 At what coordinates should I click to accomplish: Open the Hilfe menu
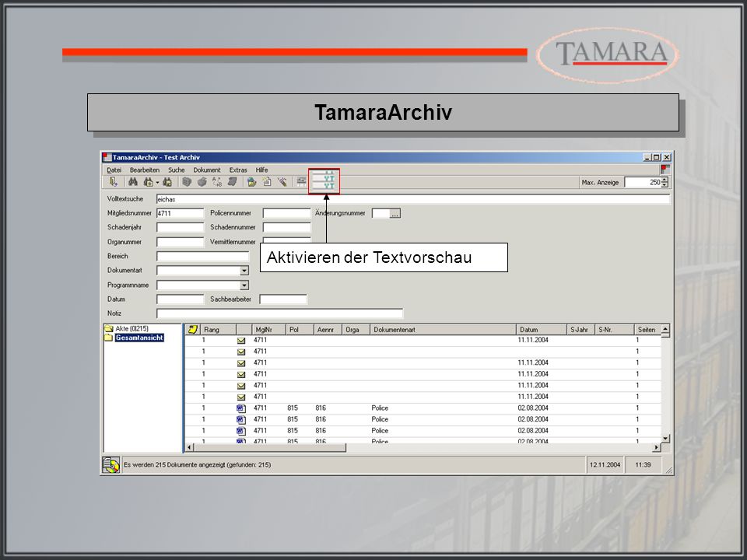[261, 170]
